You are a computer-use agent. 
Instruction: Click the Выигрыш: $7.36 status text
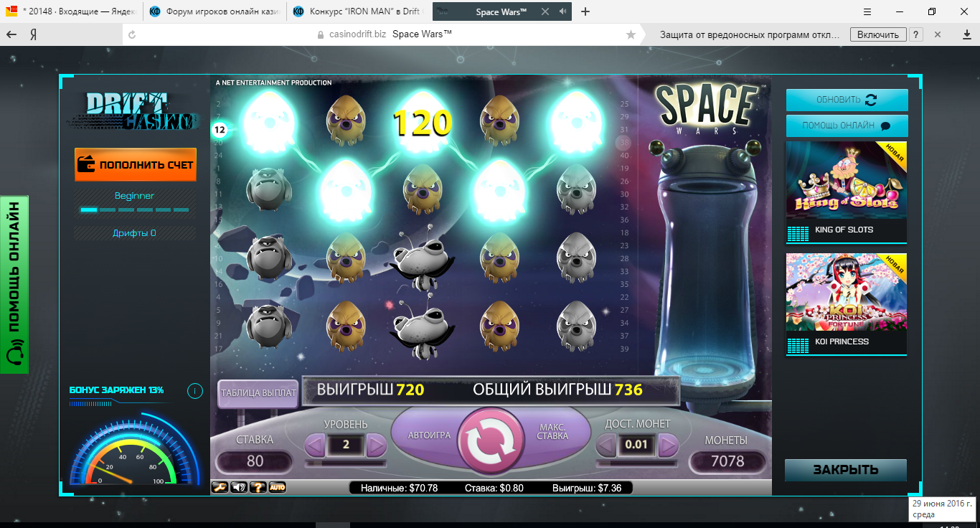[587, 488]
